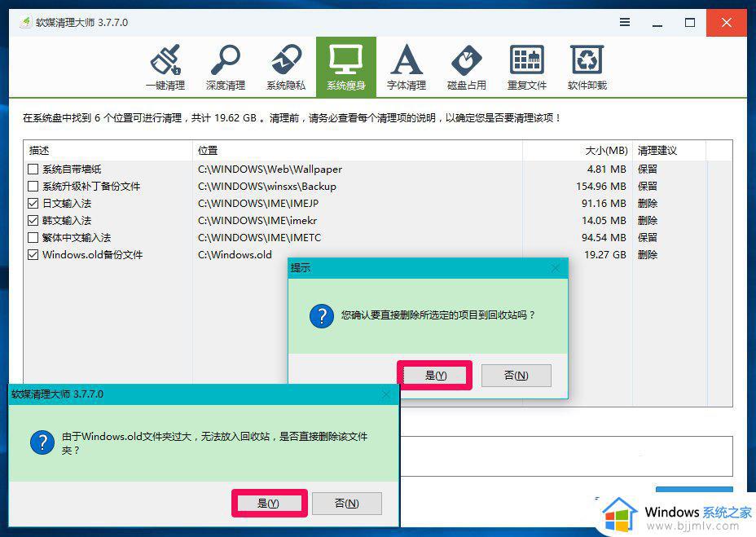756x537 pixels.
Task: Click the 14.05 MB size value
Action: pyautogui.click(x=604, y=221)
